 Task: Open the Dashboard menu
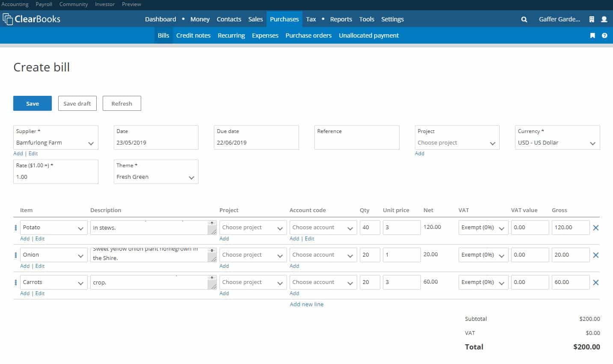[x=160, y=19]
